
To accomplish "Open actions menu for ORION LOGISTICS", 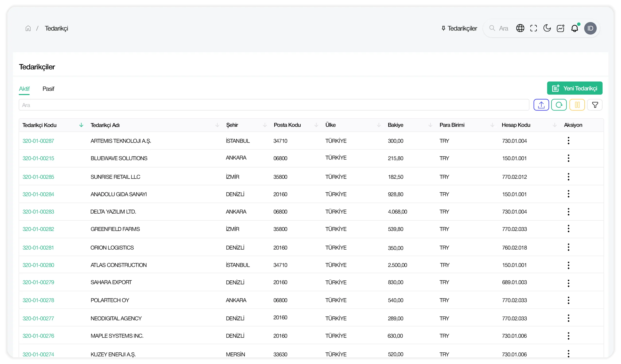I will [x=569, y=248].
